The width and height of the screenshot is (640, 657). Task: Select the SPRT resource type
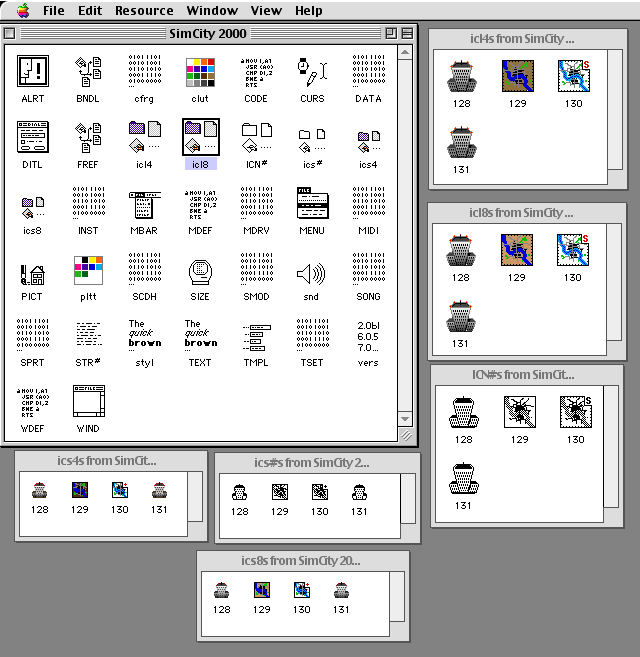click(x=33, y=334)
